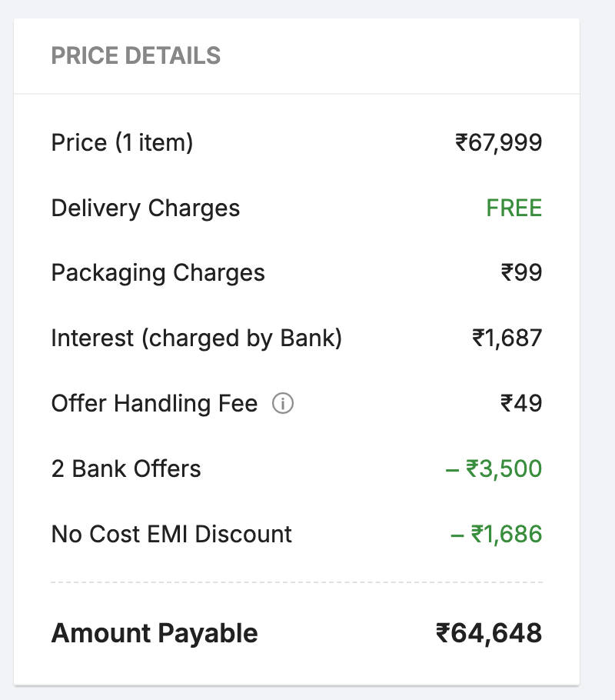Viewport: 615px width, 700px height.
Task: Select the Packaging Charges label
Action: pos(158,273)
